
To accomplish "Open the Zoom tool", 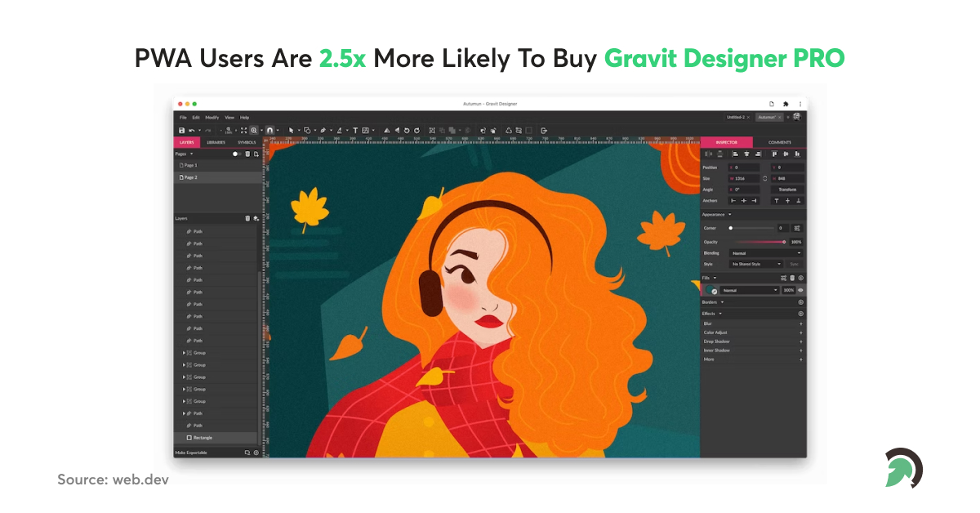I will click(254, 129).
